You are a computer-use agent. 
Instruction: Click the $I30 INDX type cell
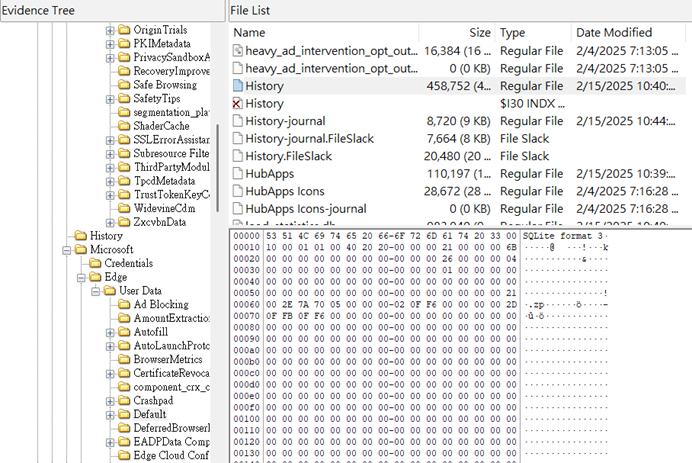click(532, 104)
